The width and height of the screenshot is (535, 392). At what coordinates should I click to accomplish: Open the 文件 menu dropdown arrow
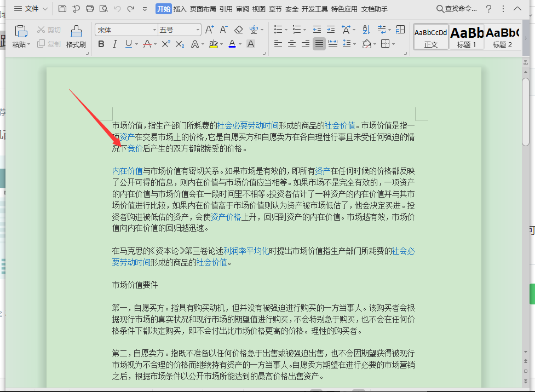[x=45, y=9]
